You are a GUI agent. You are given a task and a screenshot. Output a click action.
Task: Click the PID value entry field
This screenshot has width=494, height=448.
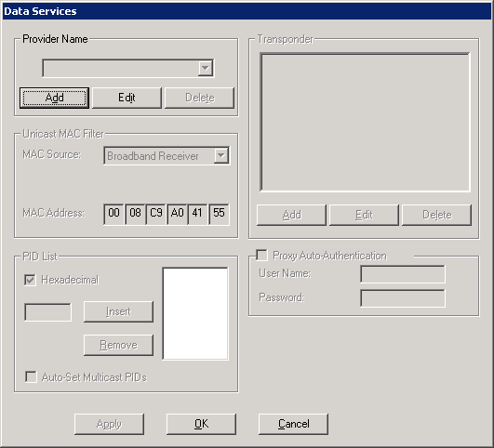[x=47, y=312]
